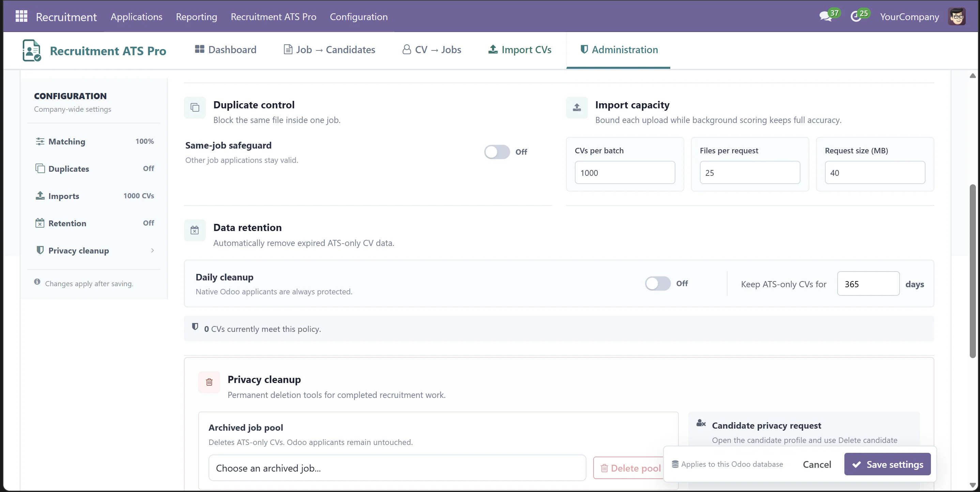Click the scrollbar up arrow
Image resolution: width=980 pixels, height=492 pixels.
coord(973,76)
